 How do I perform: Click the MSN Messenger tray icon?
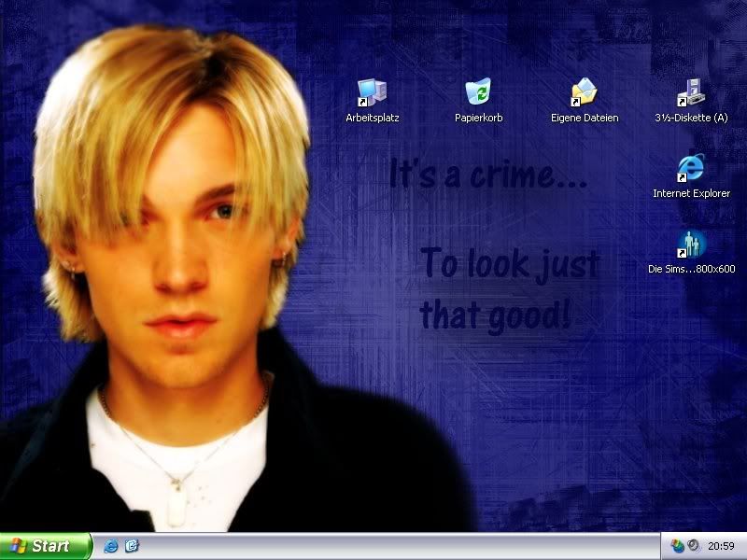tap(676, 546)
